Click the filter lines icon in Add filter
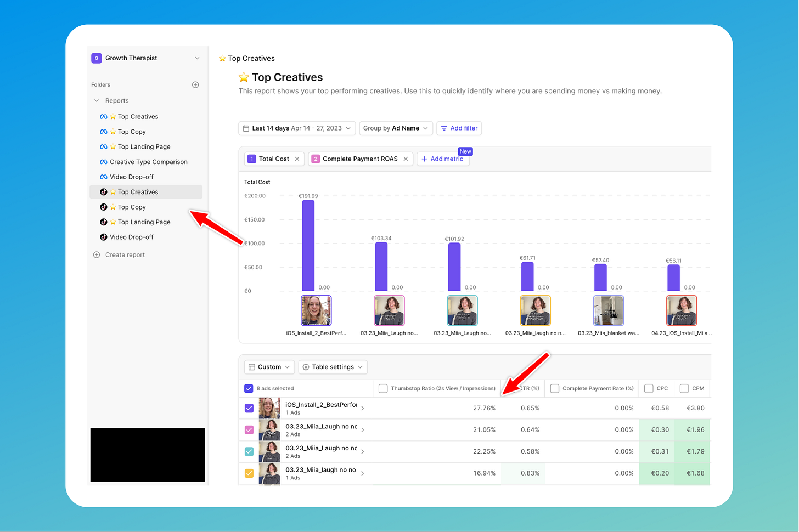 click(444, 128)
